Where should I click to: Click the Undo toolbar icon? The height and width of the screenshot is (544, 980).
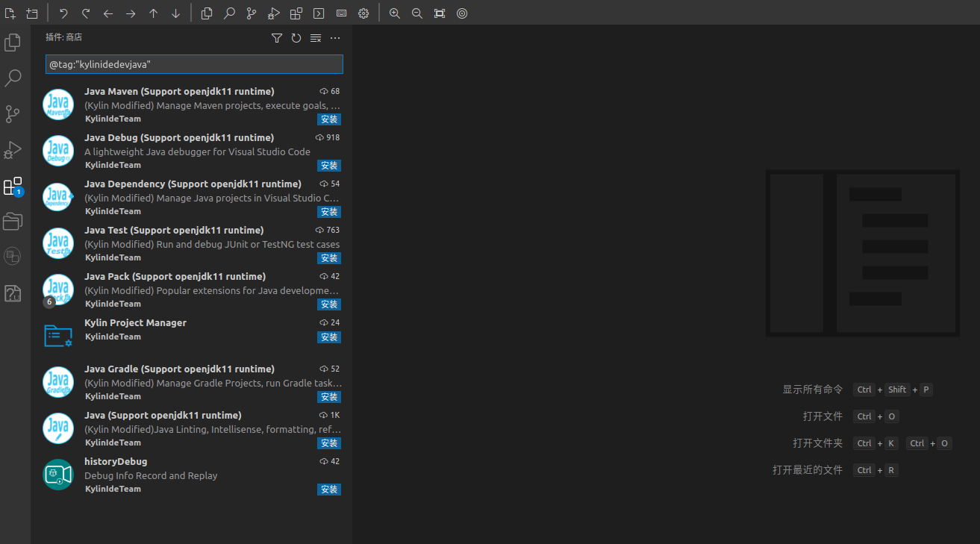tap(63, 13)
